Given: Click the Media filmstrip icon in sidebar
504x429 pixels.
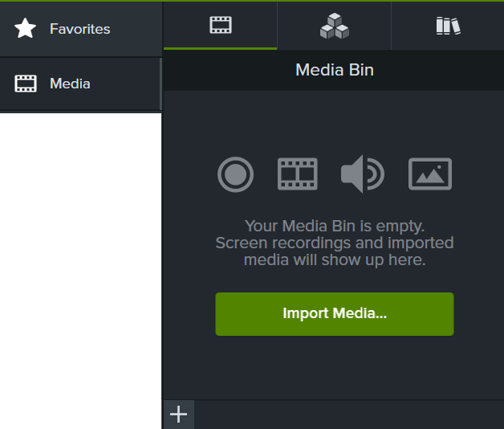Looking at the screenshot, I should click(26, 84).
